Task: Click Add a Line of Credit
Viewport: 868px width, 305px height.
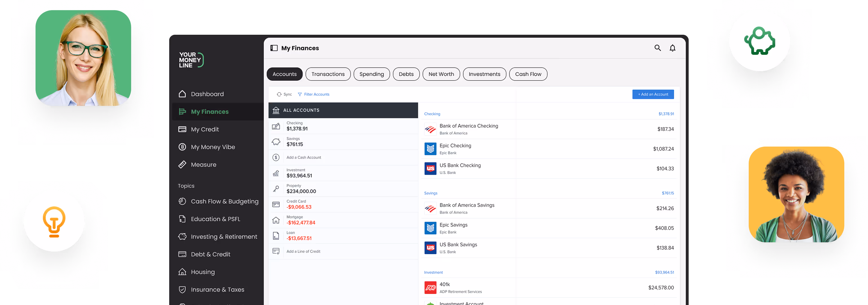Action: coord(303,251)
